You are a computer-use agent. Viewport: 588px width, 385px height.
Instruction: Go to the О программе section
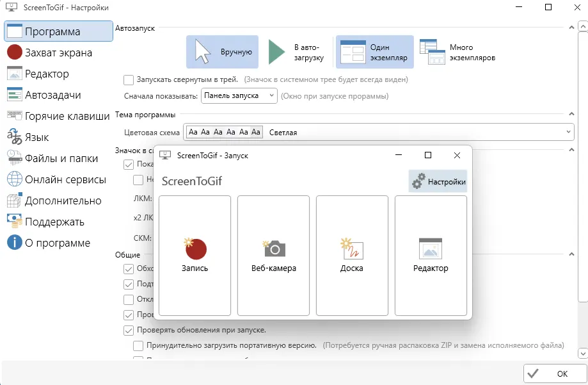[58, 243]
